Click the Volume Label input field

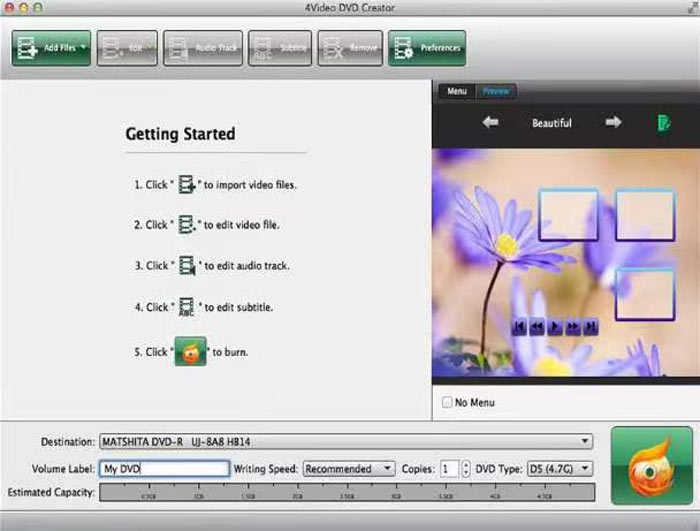pyautogui.click(x=164, y=469)
